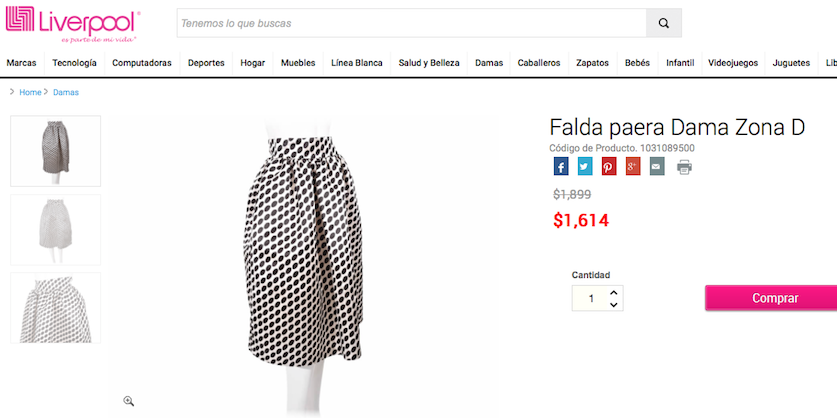Share product on Twitter
The width and height of the screenshot is (837, 418).
[x=585, y=167]
